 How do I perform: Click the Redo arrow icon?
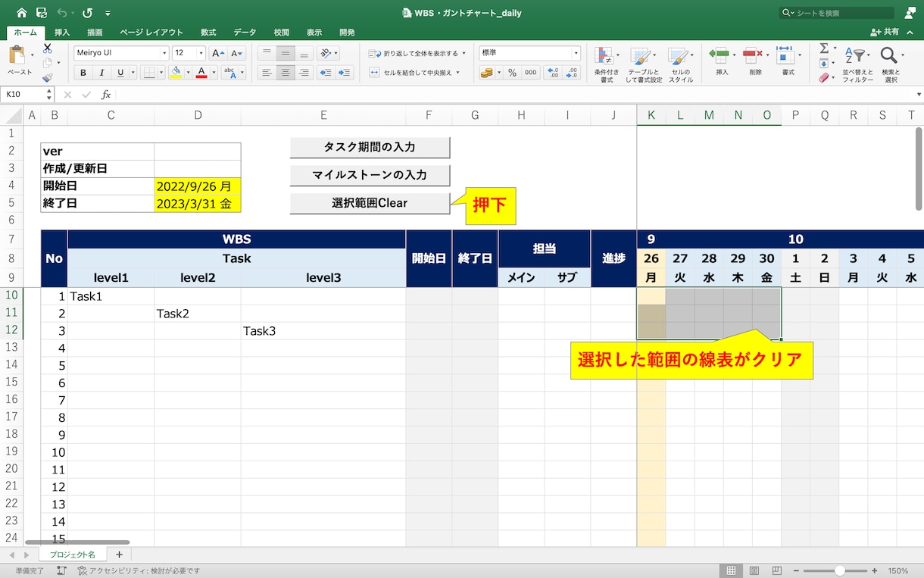pyautogui.click(x=88, y=13)
